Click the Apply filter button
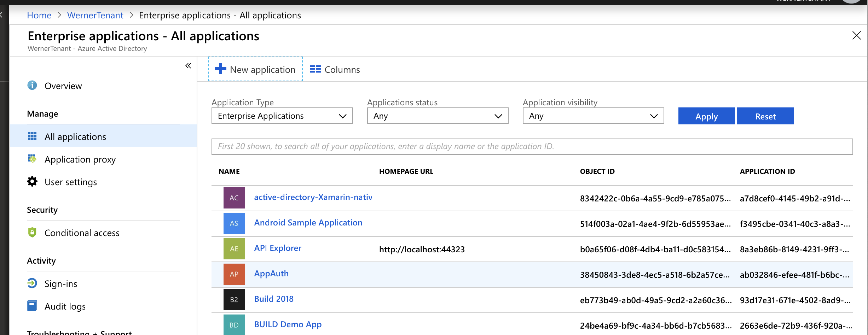Image resolution: width=868 pixels, height=335 pixels. [x=706, y=116]
